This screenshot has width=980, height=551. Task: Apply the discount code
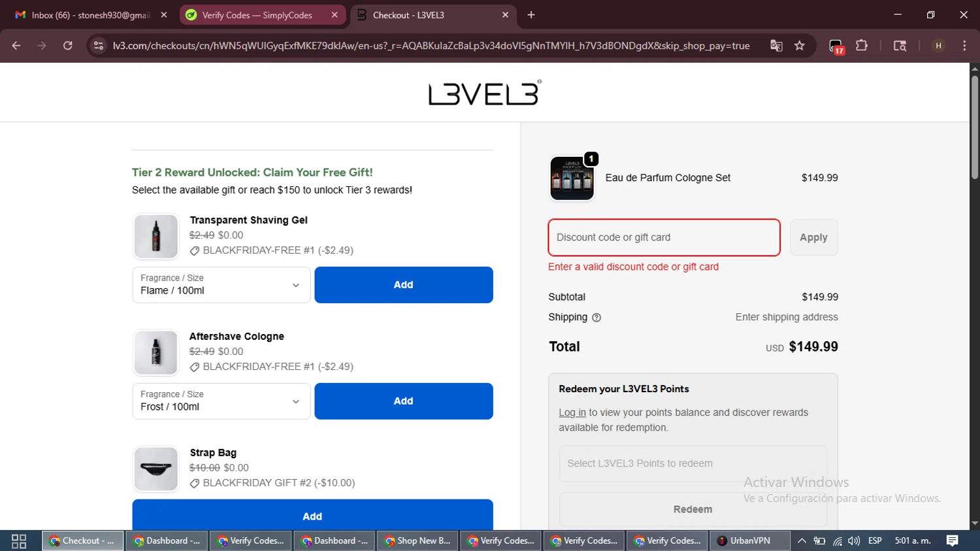(813, 237)
